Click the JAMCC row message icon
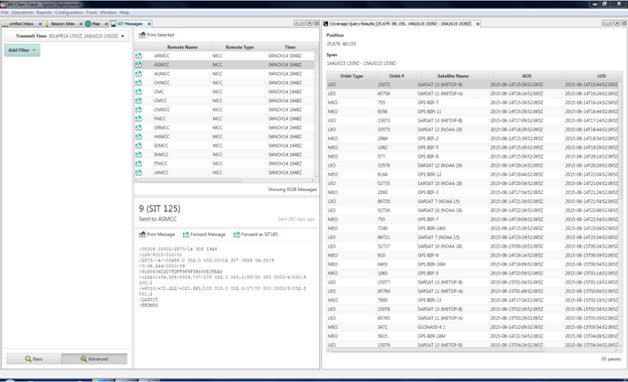This screenshot has height=382, width=628. (139, 173)
